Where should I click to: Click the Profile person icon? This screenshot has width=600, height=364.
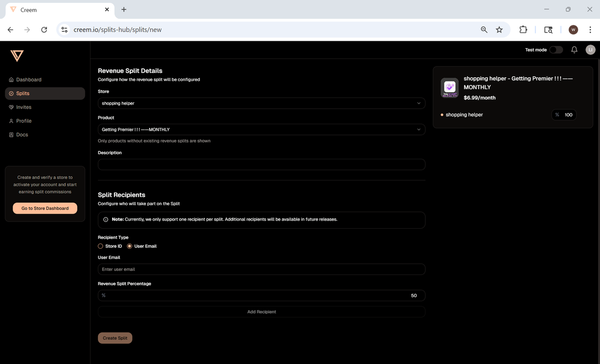(11, 121)
